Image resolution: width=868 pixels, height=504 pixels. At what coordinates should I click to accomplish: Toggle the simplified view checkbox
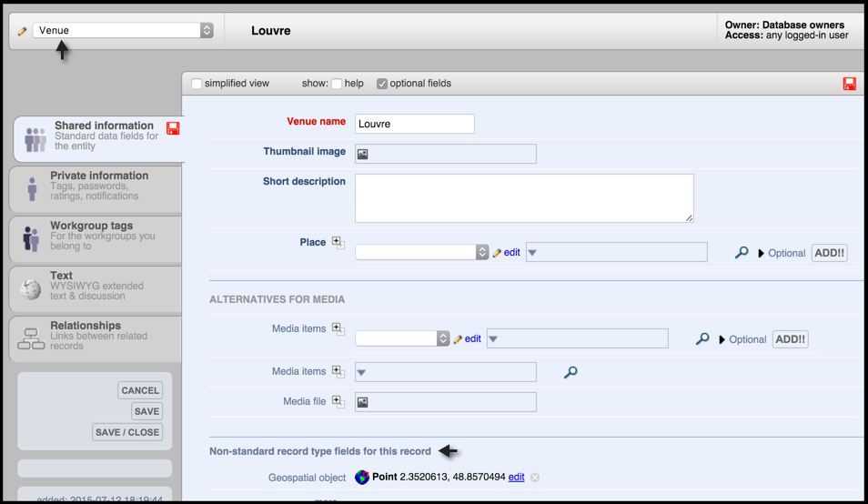pos(197,84)
